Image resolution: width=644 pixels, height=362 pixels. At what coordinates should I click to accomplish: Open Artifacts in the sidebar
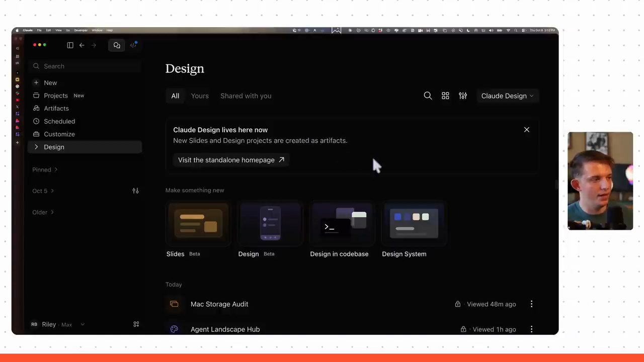coord(85,108)
